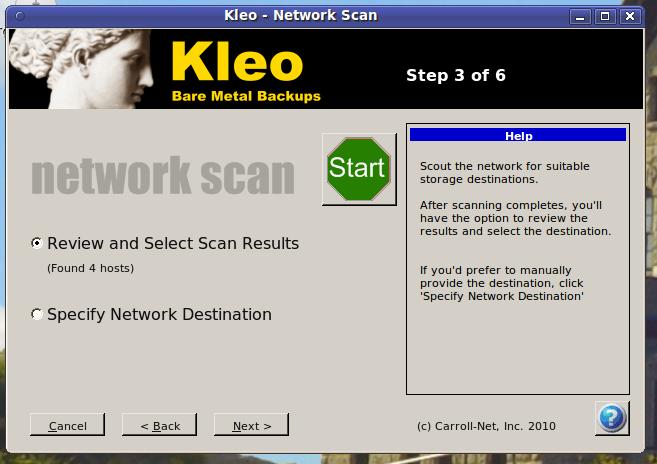657x464 pixels.
Task: Go to previous step with Back button
Action: click(x=159, y=425)
